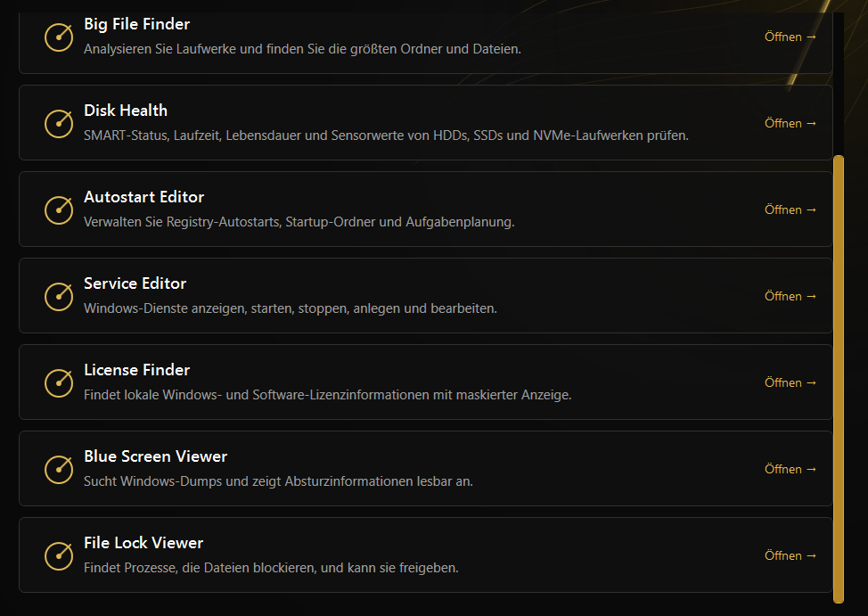Screen dimensions: 868x616
Task: Click the golden vertical scrollbar thumb
Action: [x=839, y=380]
